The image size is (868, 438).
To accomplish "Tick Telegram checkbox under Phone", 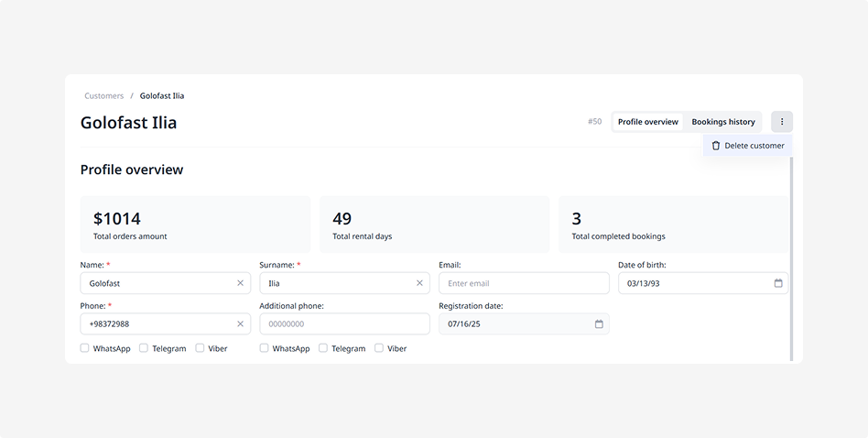I will [144, 348].
